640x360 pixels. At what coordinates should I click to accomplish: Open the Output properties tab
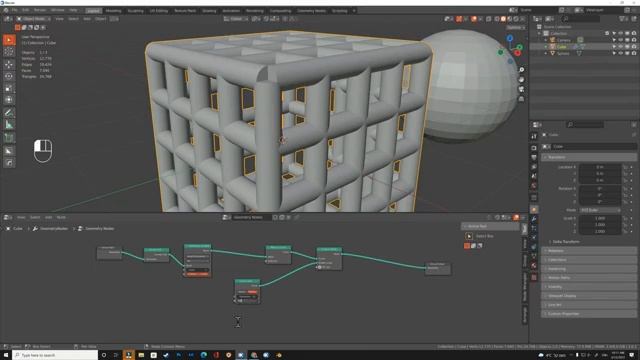[x=534, y=157]
